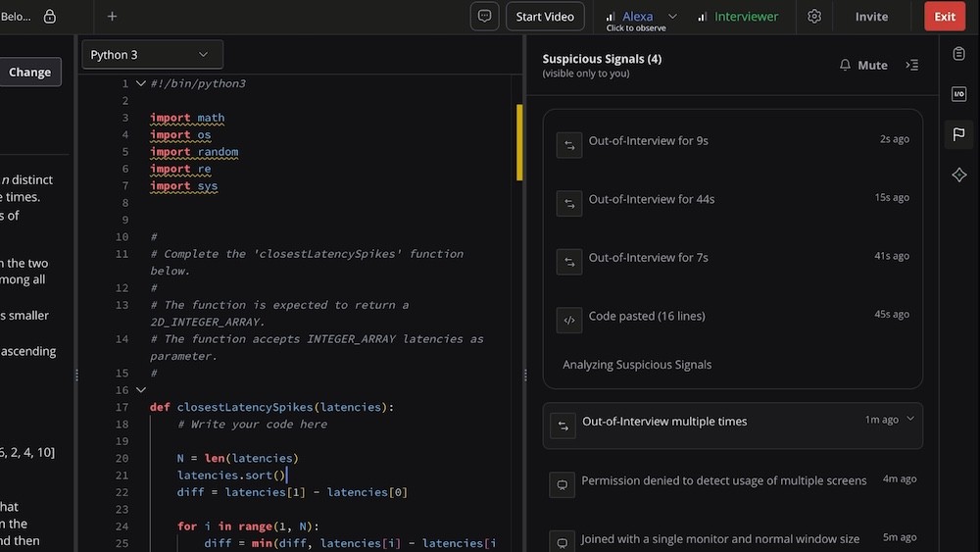Click signal bars icon next to Interviewer
Image resolution: width=980 pixels, height=552 pixels.
click(x=702, y=17)
